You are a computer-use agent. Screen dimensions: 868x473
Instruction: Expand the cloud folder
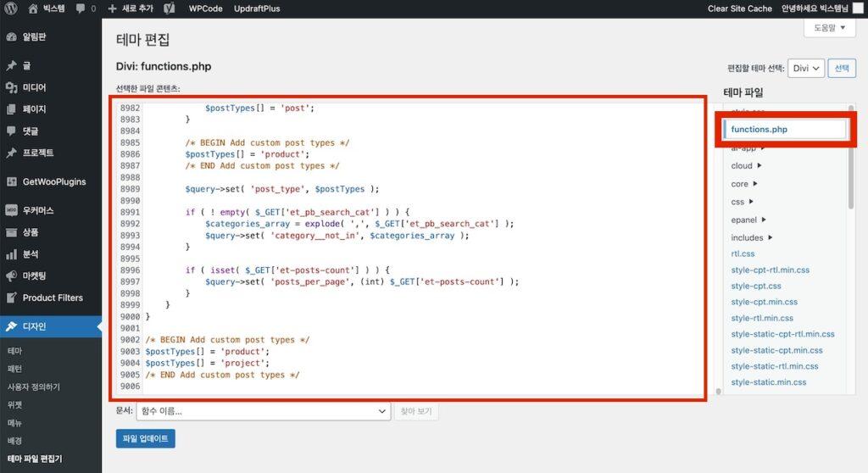746,165
